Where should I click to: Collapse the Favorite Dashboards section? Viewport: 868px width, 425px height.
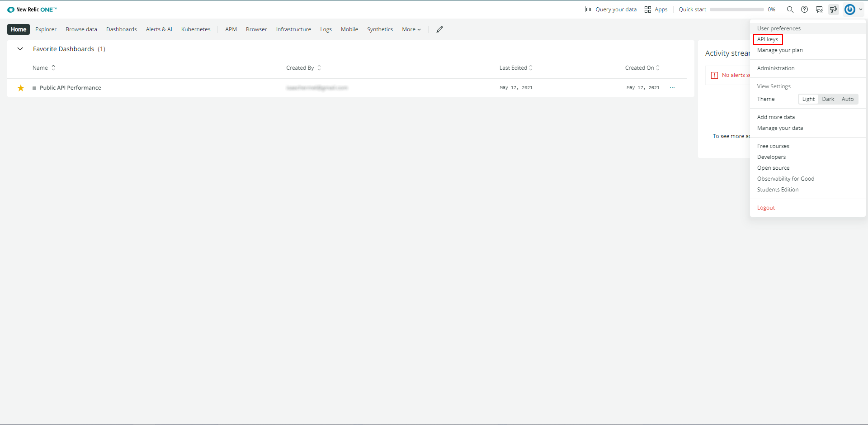pyautogui.click(x=20, y=49)
